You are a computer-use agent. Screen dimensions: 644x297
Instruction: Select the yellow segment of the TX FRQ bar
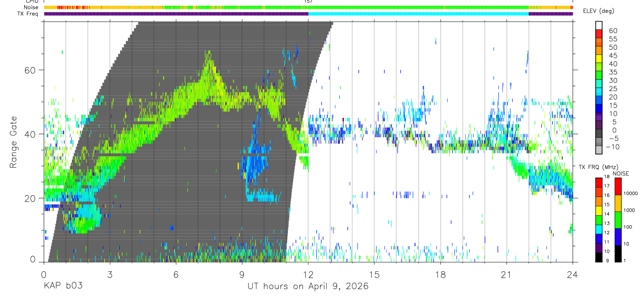point(599,211)
